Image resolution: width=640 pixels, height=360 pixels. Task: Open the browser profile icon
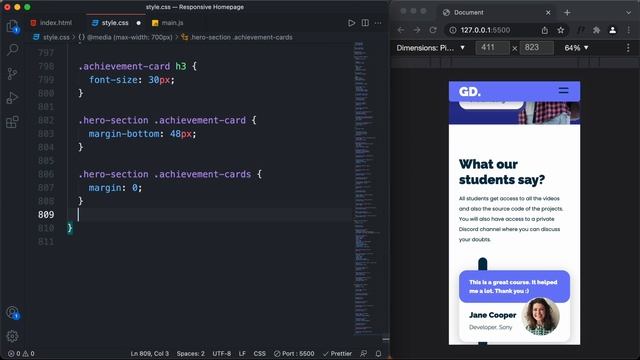tap(613, 30)
